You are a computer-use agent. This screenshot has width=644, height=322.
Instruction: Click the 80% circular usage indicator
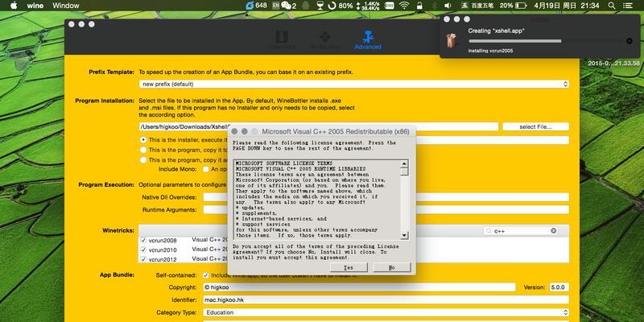(332, 6)
